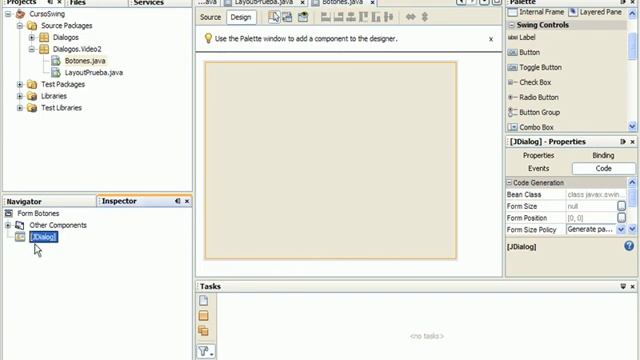Collapse the Swing Controls palette category
640x360 pixels.
[x=511, y=25]
